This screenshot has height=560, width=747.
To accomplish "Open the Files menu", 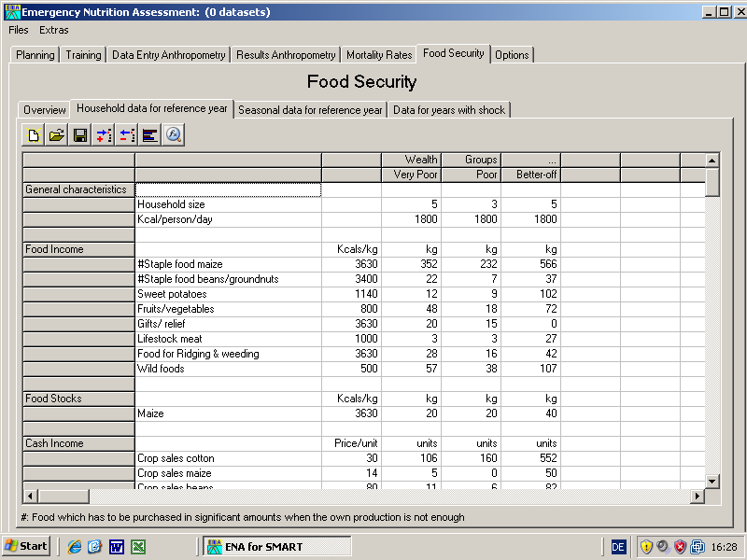I will click(x=19, y=30).
